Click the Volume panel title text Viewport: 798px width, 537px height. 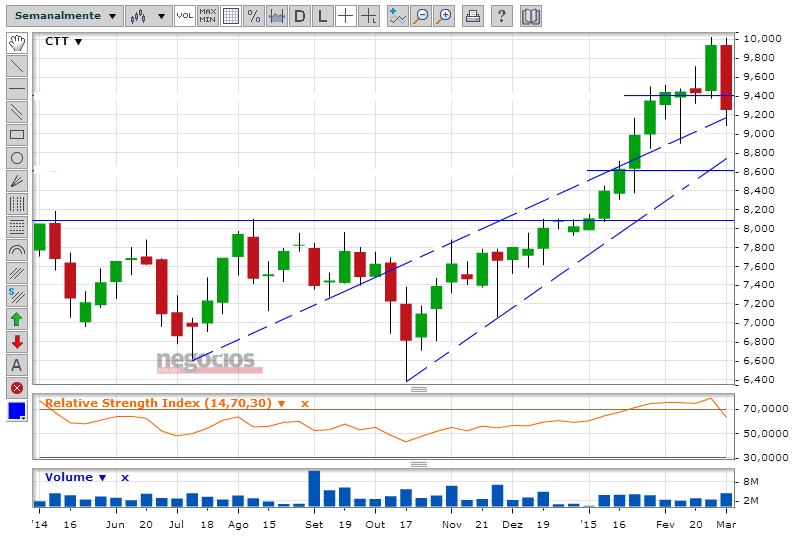click(x=69, y=477)
